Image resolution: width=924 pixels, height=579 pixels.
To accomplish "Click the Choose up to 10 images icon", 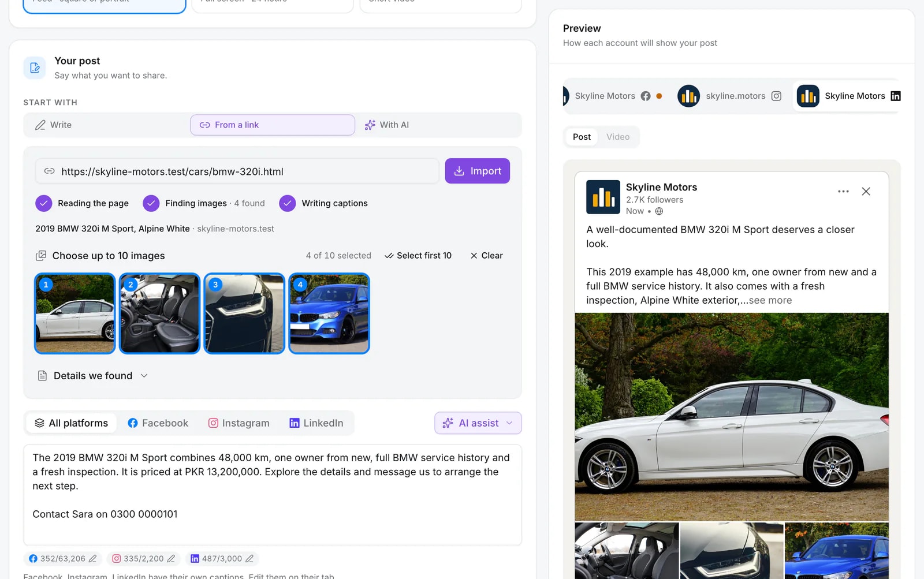I will tap(41, 256).
